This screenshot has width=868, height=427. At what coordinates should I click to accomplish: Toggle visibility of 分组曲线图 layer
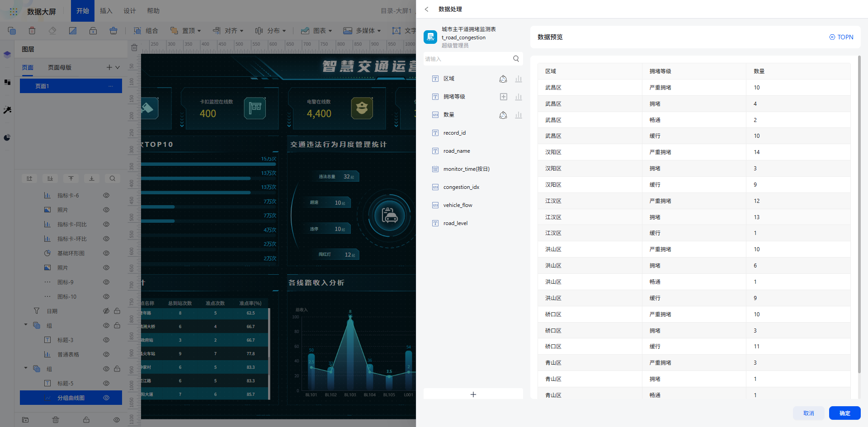click(106, 398)
